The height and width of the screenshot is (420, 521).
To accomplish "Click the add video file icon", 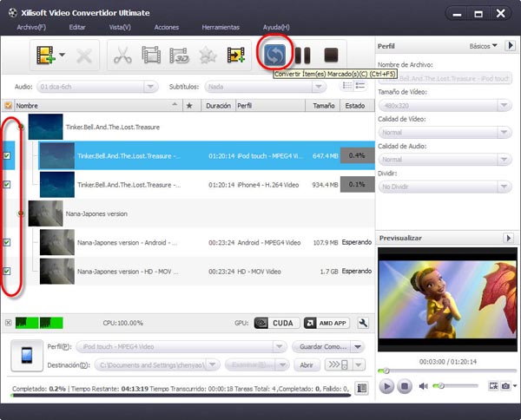I will click(x=45, y=56).
